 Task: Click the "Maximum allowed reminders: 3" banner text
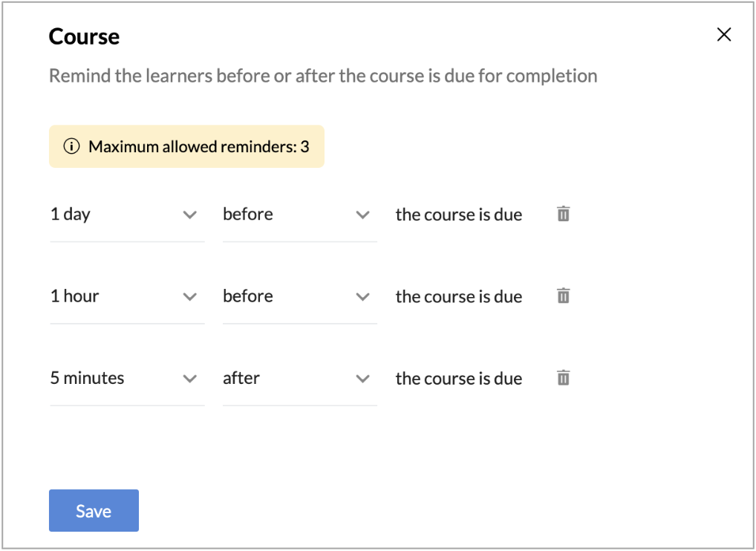point(198,146)
